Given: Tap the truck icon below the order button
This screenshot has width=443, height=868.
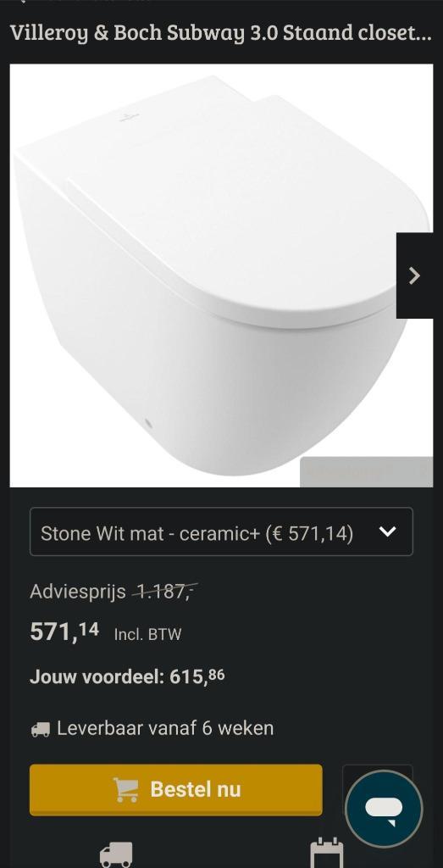Looking at the screenshot, I should coord(115,854).
